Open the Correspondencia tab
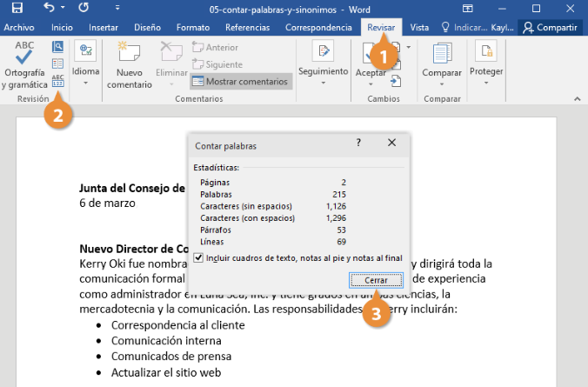The height and width of the screenshot is (387, 588). [x=318, y=27]
